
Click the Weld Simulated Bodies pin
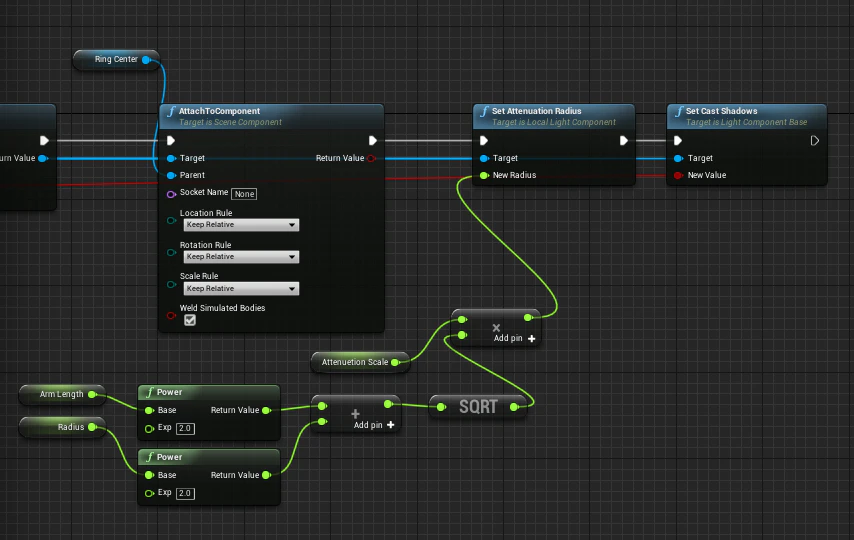pos(171,315)
